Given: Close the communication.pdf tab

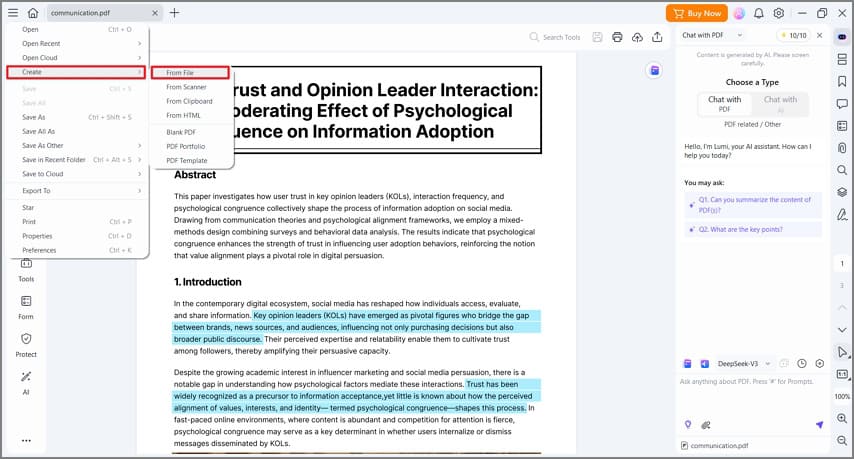Looking at the screenshot, I should click(155, 13).
